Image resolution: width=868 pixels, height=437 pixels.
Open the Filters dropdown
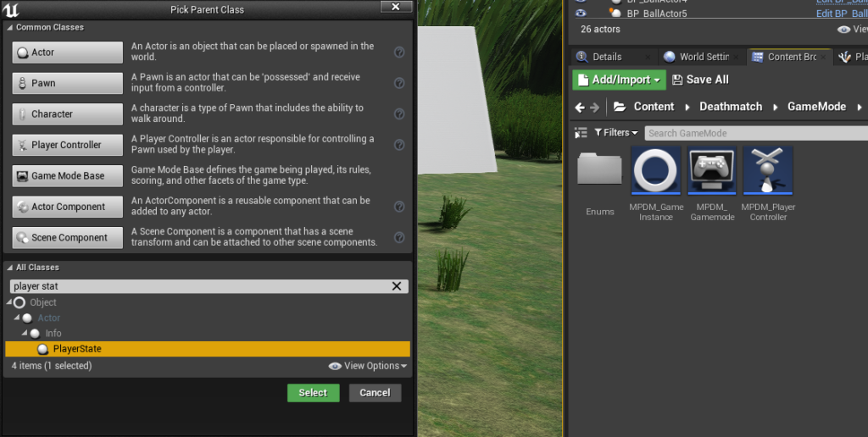click(x=616, y=133)
